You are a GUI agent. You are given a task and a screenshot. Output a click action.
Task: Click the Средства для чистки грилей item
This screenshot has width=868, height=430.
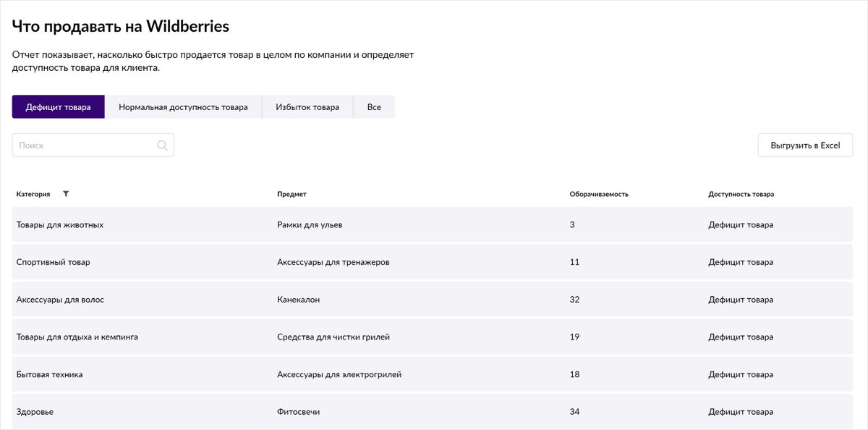333,337
